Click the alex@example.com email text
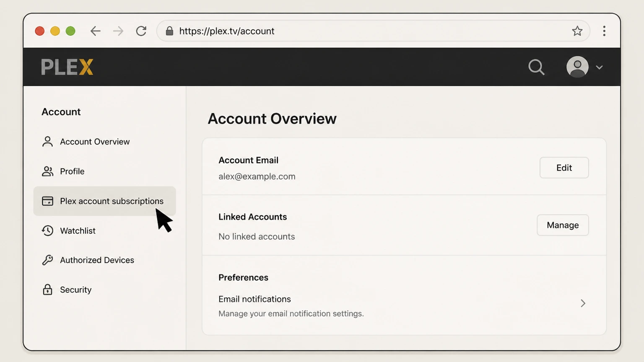644x362 pixels. click(257, 176)
